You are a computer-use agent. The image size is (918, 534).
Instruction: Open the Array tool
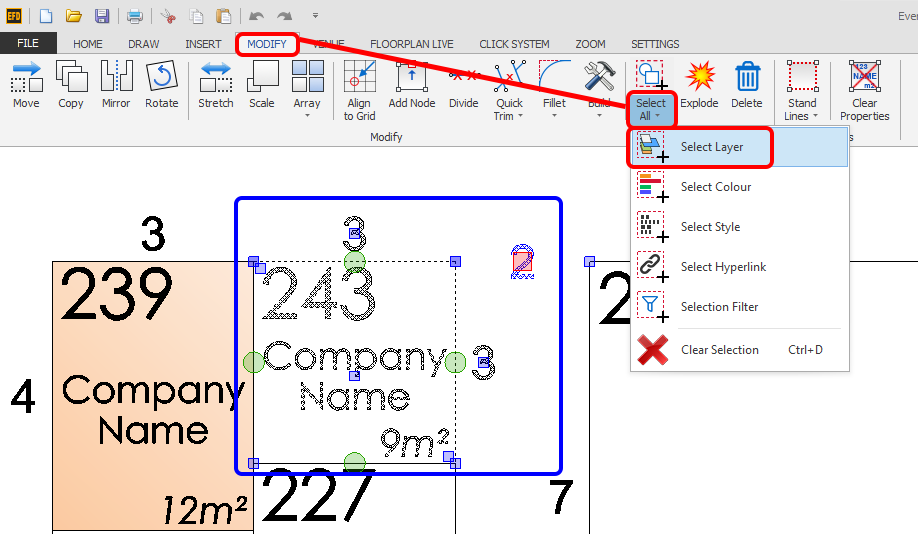point(307,88)
